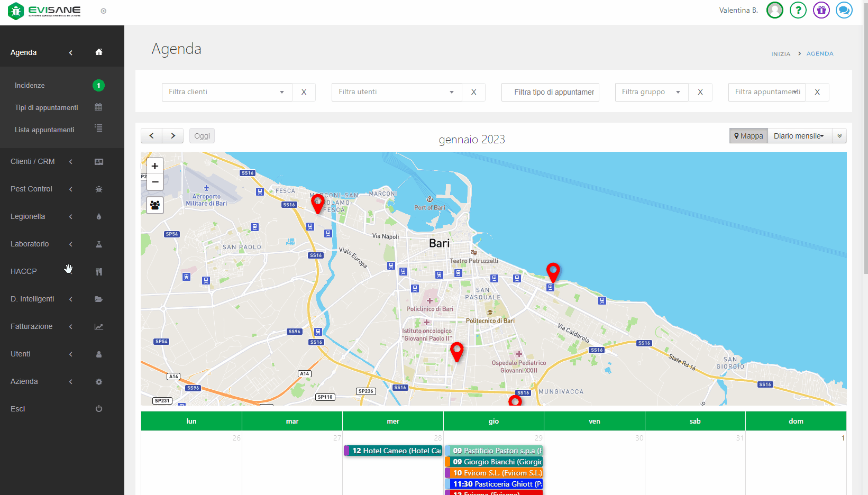Open the Hotel Cameo appointment
This screenshot has height=495, width=868.
(394, 451)
